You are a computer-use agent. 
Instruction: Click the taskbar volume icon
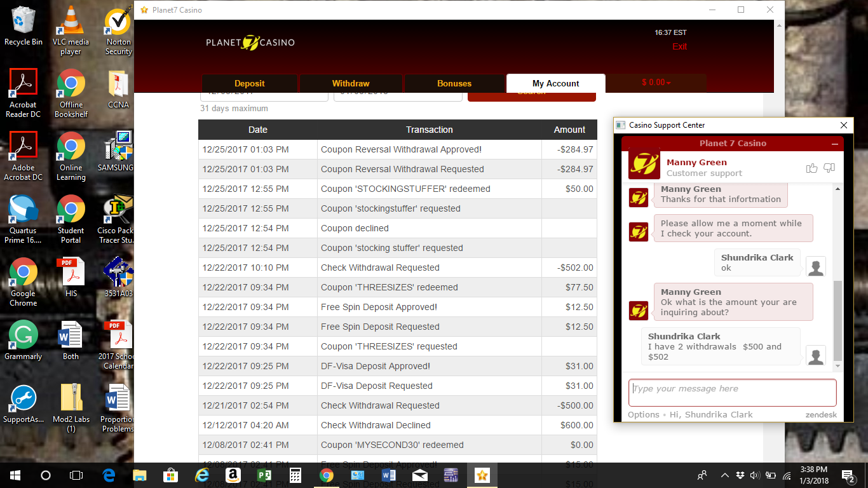755,475
